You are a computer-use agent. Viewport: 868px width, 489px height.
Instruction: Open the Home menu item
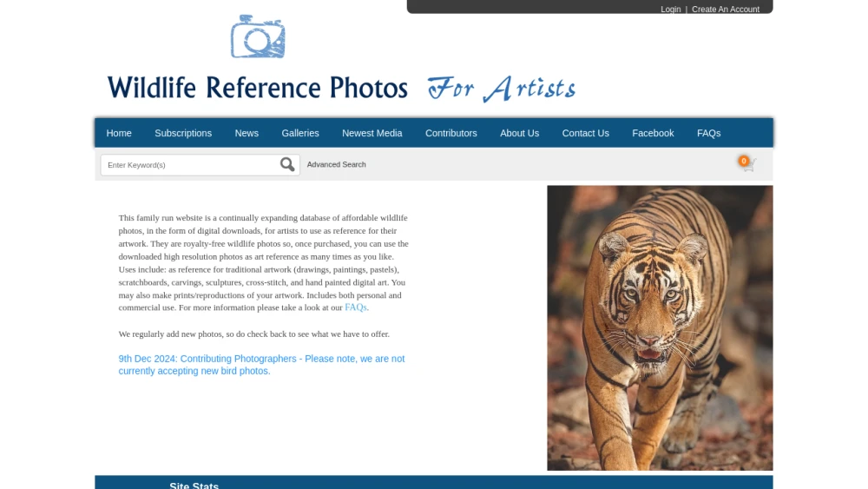click(119, 133)
